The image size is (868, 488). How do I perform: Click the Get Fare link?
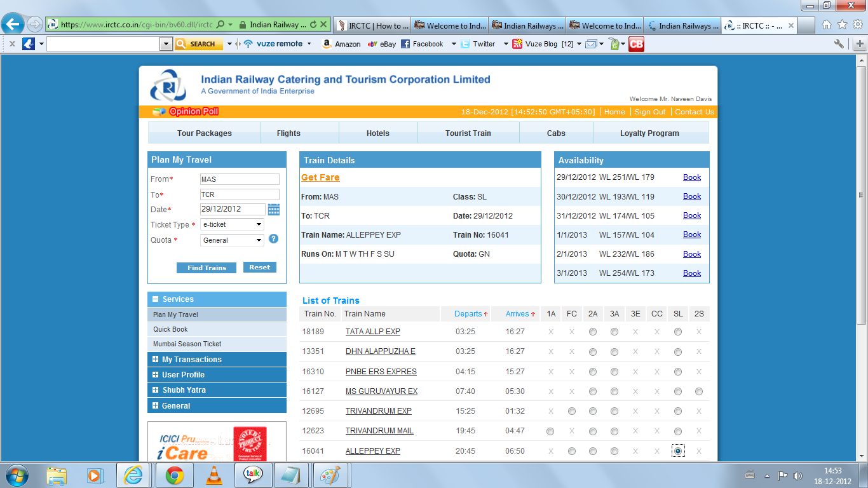click(x=320, y=177)
